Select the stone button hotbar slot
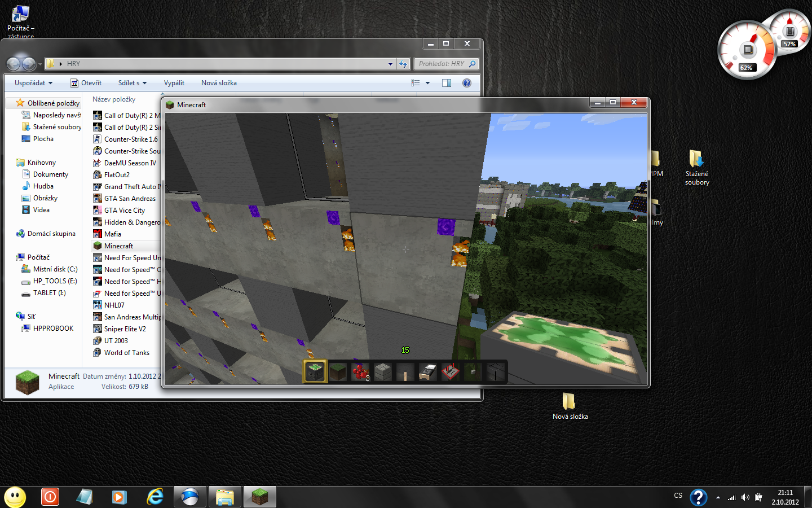 coord(473,371)
